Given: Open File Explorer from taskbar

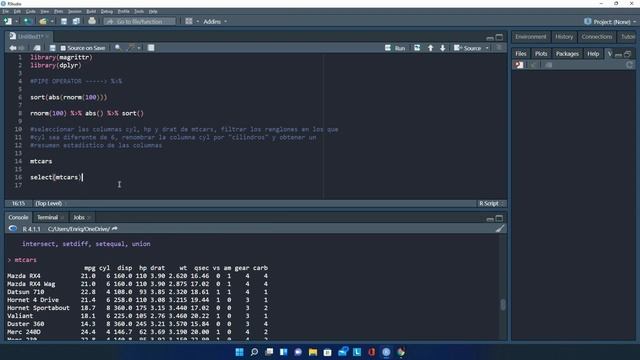Looking at the screenshot, I should point(313,352).
